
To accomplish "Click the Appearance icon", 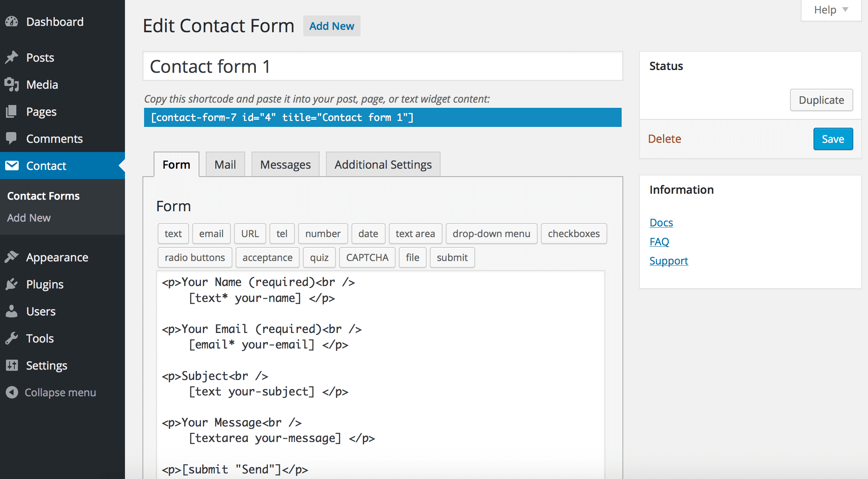I will pos(12,257).
